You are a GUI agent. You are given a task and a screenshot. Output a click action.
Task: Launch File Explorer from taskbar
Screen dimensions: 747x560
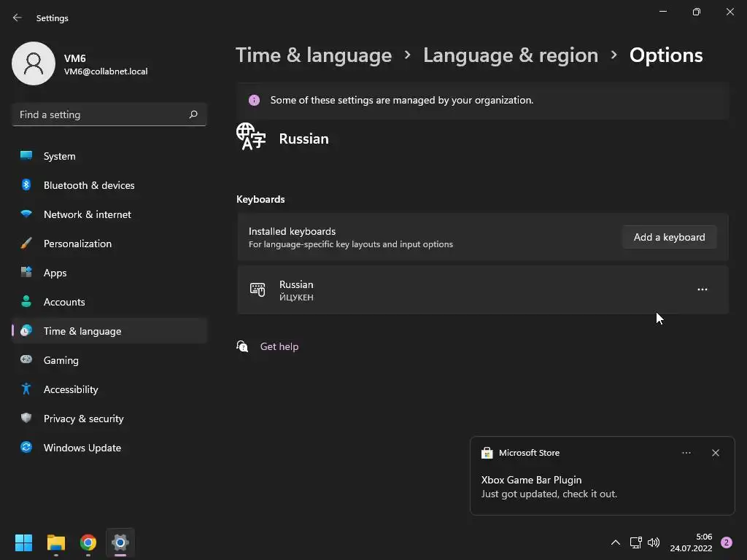(x=56, y=542)
